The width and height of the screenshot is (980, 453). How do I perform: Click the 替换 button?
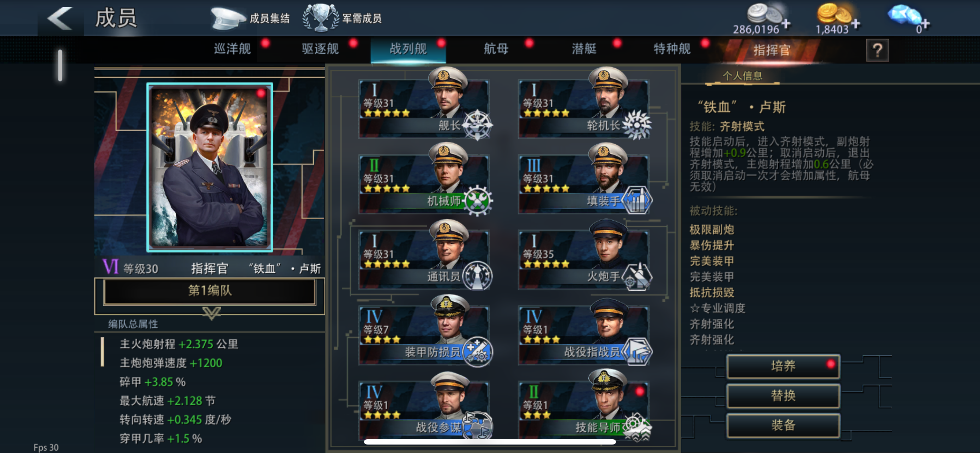coord(783,395)
